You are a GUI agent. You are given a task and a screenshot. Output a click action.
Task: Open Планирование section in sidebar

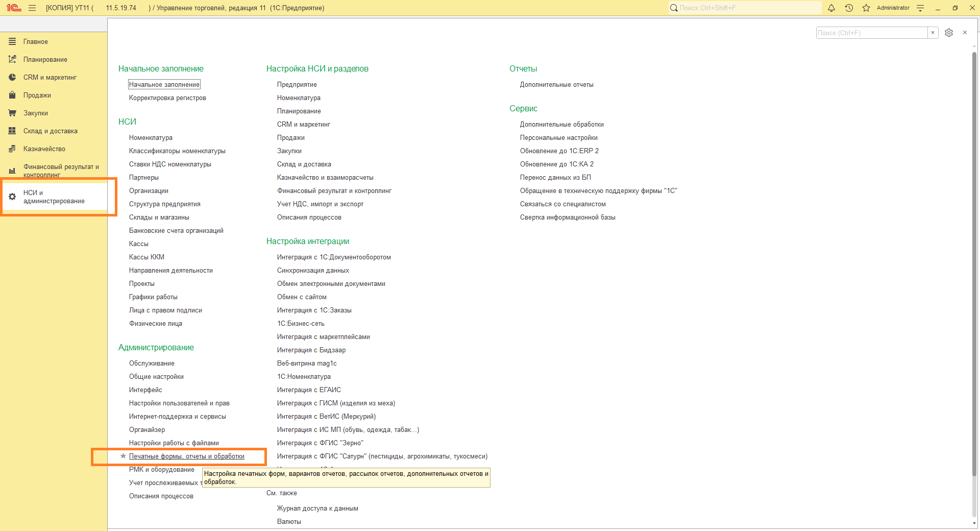point(45,59)
